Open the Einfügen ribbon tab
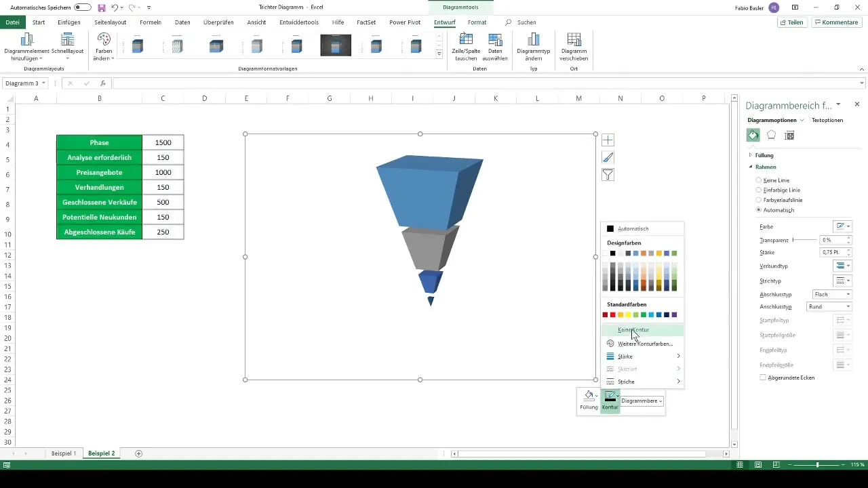The height and width of the screenshot is (488, 868). point(69,22)
